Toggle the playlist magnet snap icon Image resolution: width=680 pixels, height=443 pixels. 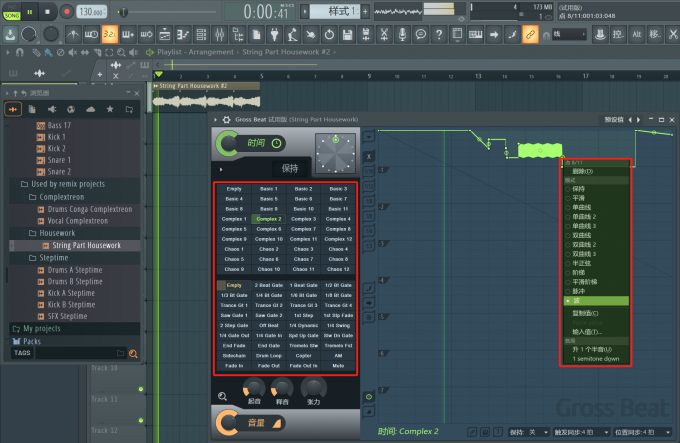click(20, 52)
